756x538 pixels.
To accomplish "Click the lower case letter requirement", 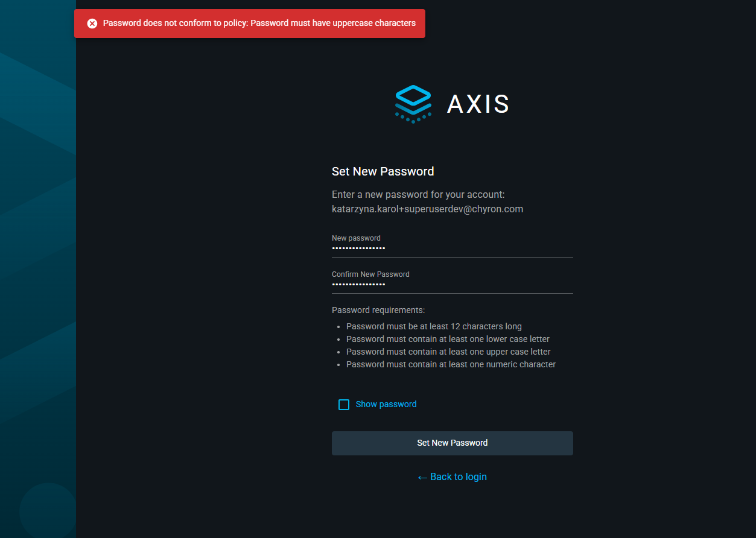I will pyautogui.click(x=448, y=339).
